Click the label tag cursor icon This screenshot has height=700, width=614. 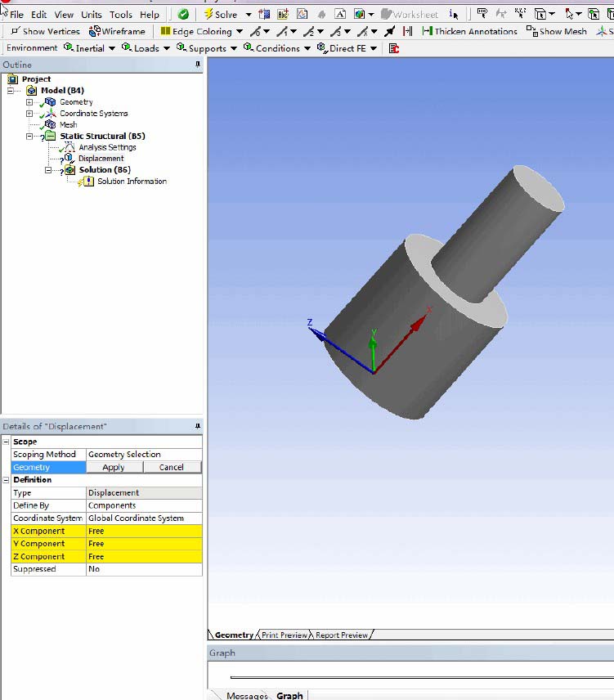coord(482,14)
